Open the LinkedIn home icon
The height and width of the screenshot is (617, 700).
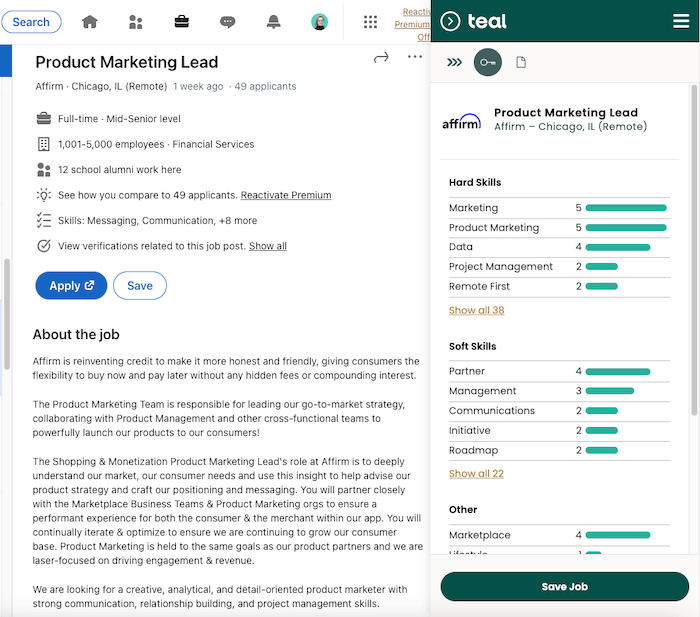(90, 21)
